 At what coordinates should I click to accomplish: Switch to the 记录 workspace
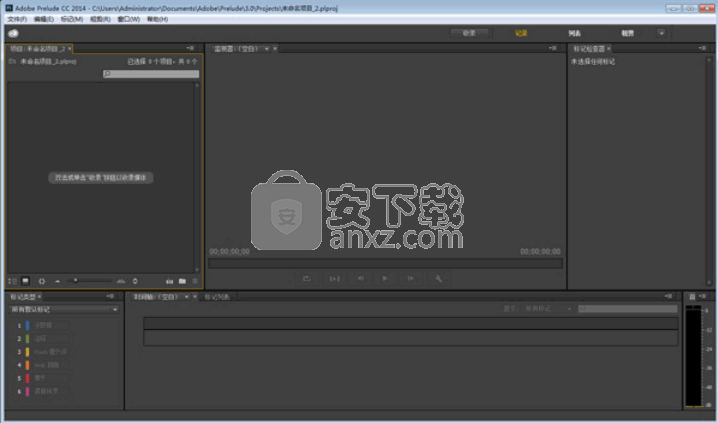coord(521,33)
